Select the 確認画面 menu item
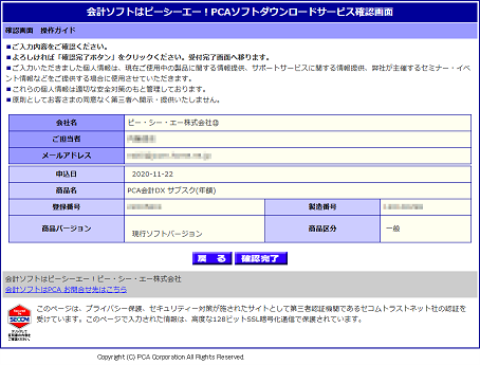Image resolution: width=480 pixels, height=365 pixels. point(19,31)
